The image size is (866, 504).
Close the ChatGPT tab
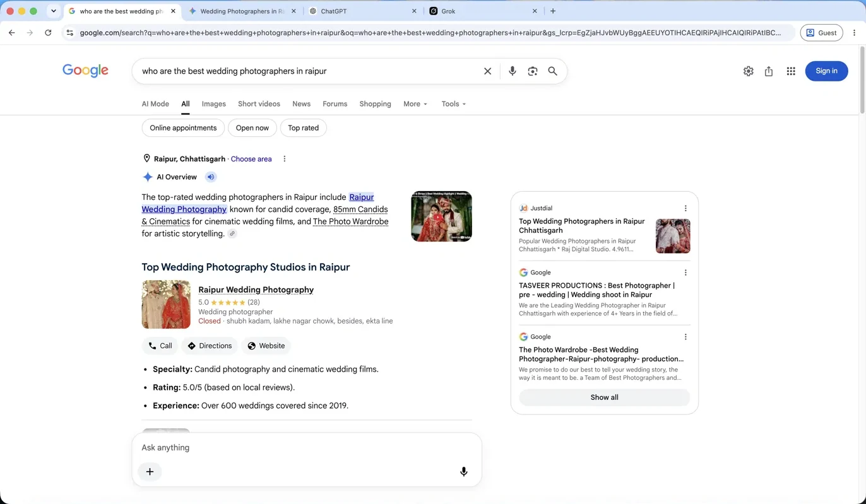pyautogui.click(x=414, y=11)
